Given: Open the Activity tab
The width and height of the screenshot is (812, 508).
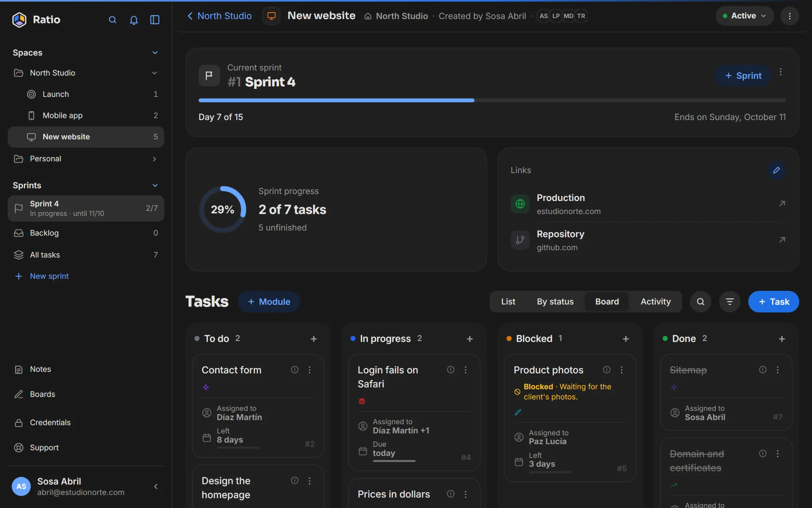Looking at the screenshot, I should 655,302.
